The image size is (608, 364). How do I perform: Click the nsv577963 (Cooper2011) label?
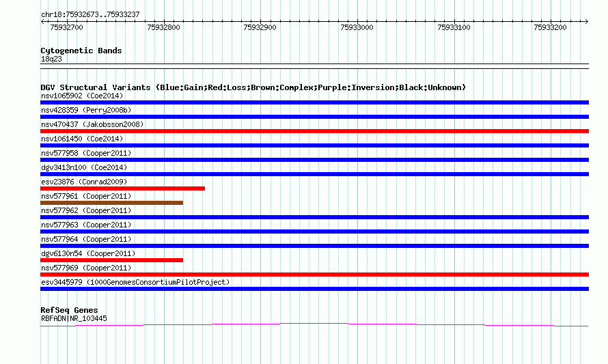(x=86, y=225)
